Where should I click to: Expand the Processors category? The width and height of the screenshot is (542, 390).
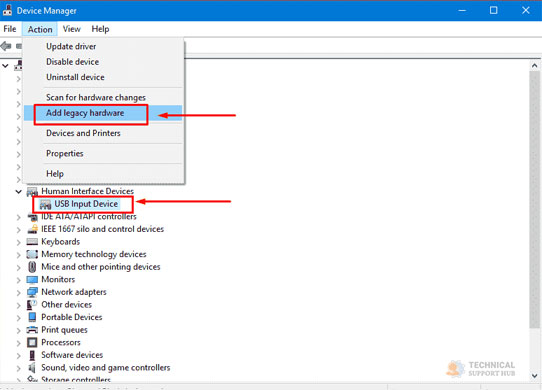(x=19, y=343)
